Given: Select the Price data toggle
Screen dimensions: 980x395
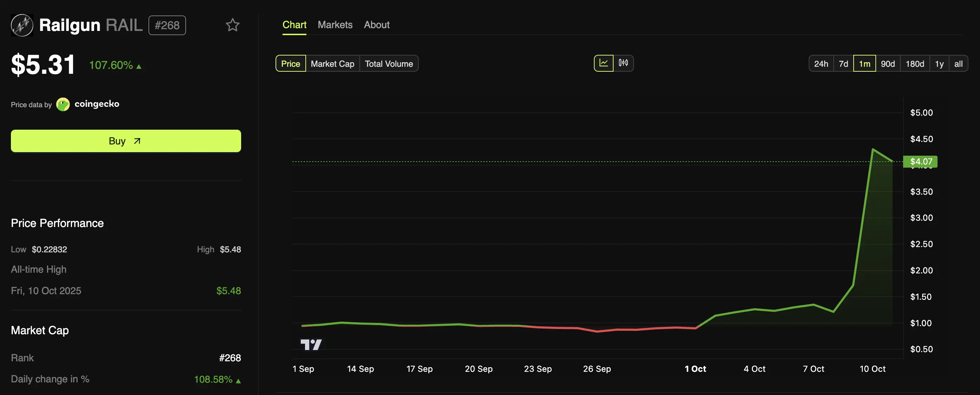Looking at the screenshot, I should pos(290,64).
